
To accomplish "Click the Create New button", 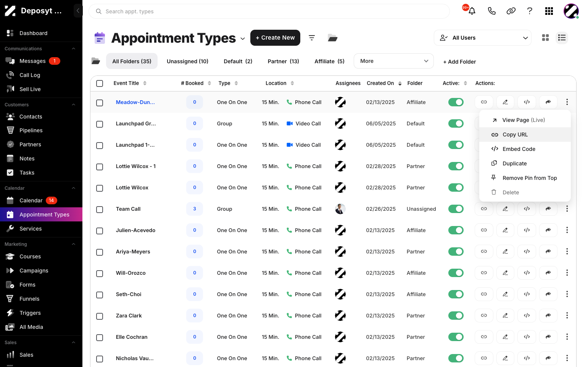I will point(275,38).
